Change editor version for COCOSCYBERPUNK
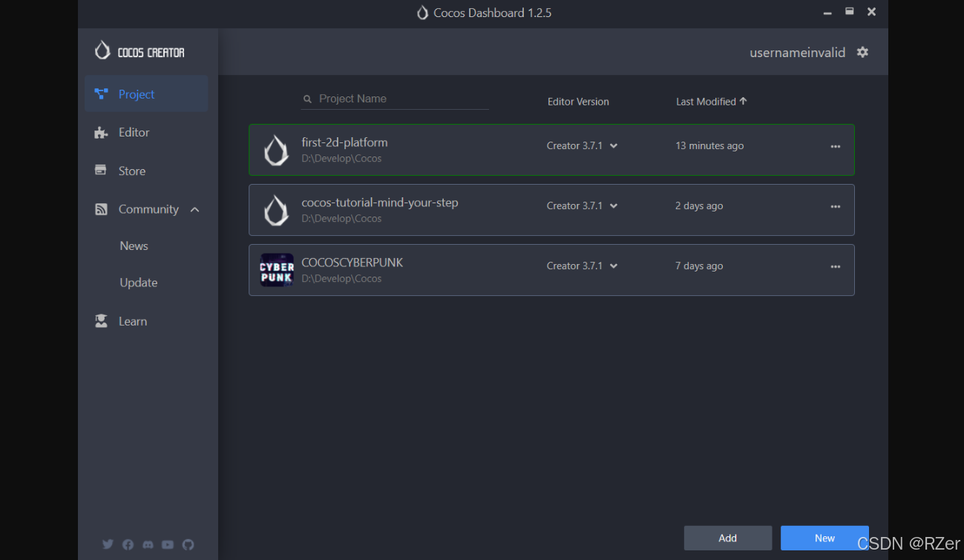 582,266
